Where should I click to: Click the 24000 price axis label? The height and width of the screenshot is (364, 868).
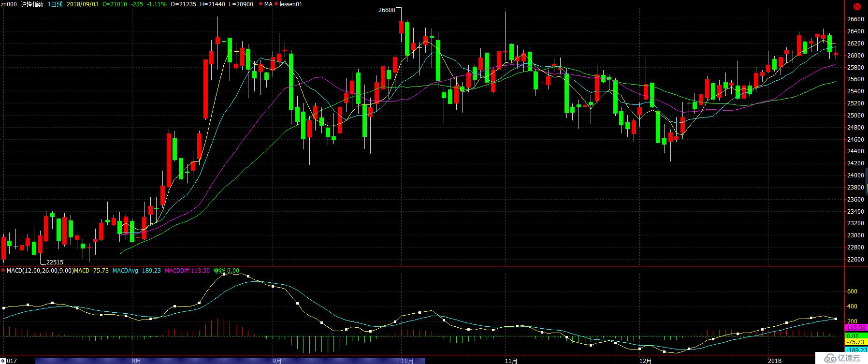click(855, 175)
